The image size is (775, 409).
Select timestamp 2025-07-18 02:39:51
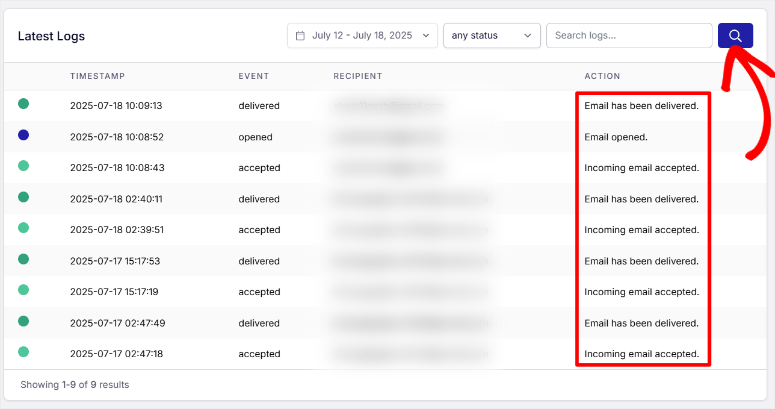[x=117, y=230]
